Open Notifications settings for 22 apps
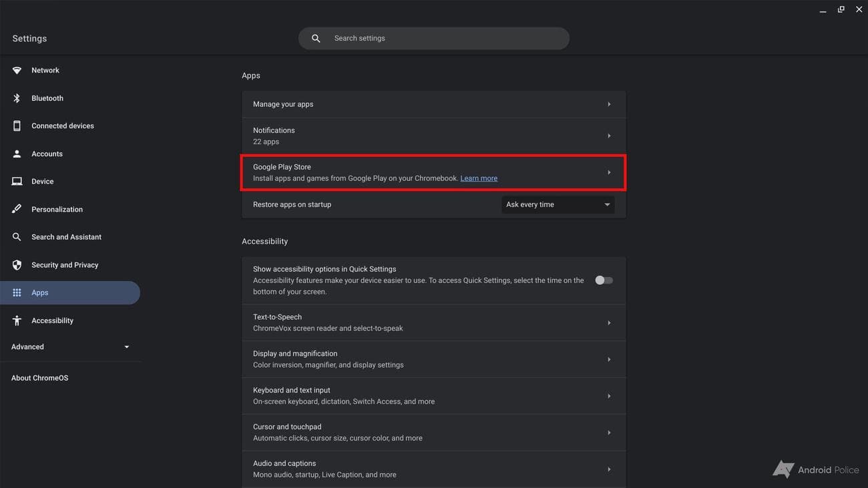The width and height of the screenshot is (868, 488). (433, 136)
